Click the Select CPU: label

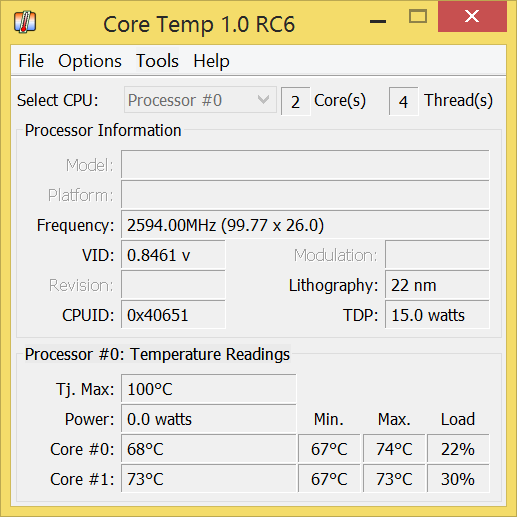(x=58, y=100)
